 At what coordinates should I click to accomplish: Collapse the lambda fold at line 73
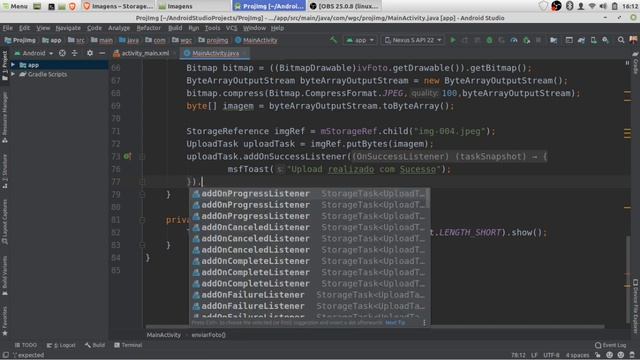[x=142, y=156]
